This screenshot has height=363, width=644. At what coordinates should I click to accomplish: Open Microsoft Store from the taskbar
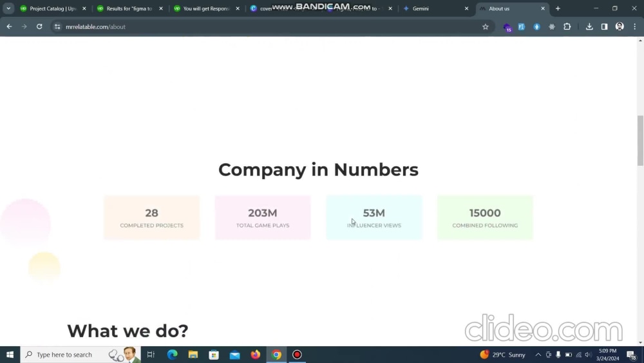[214, 355]
